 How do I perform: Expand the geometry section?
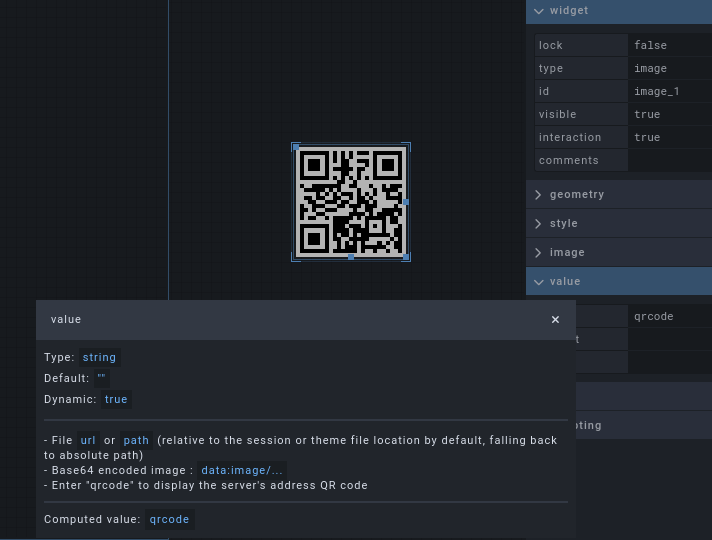pos(619,194)
